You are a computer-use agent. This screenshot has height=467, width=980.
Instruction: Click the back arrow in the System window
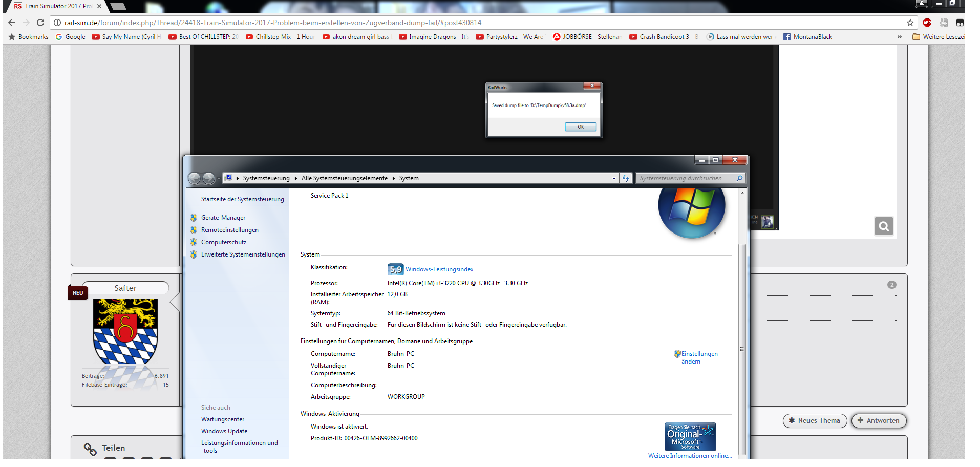click(194, 178)
